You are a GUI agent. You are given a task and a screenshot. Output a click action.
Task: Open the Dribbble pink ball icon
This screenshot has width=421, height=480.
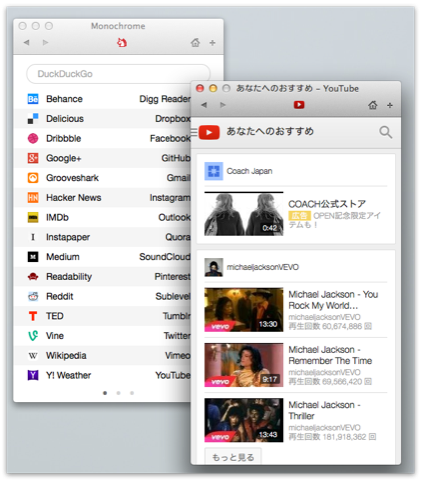pos(33,138)
